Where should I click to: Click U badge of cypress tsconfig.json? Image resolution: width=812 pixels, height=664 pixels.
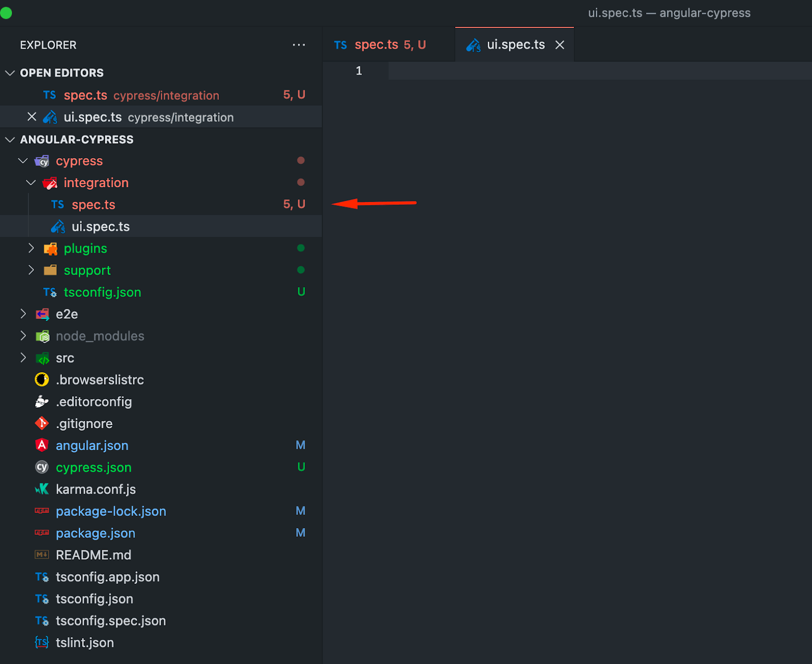click(x=301, y=292)
